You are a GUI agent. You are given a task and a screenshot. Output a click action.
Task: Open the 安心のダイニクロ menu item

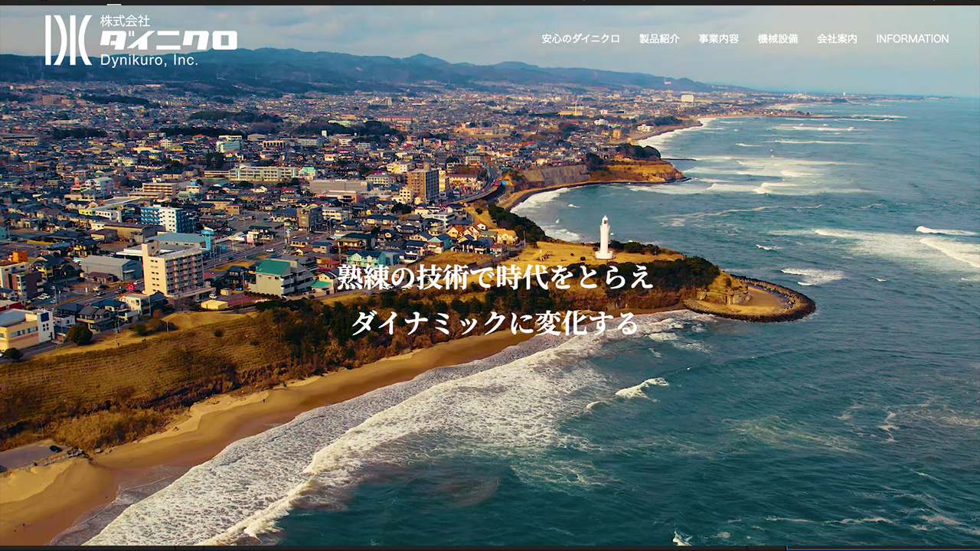tap(580, 39)
